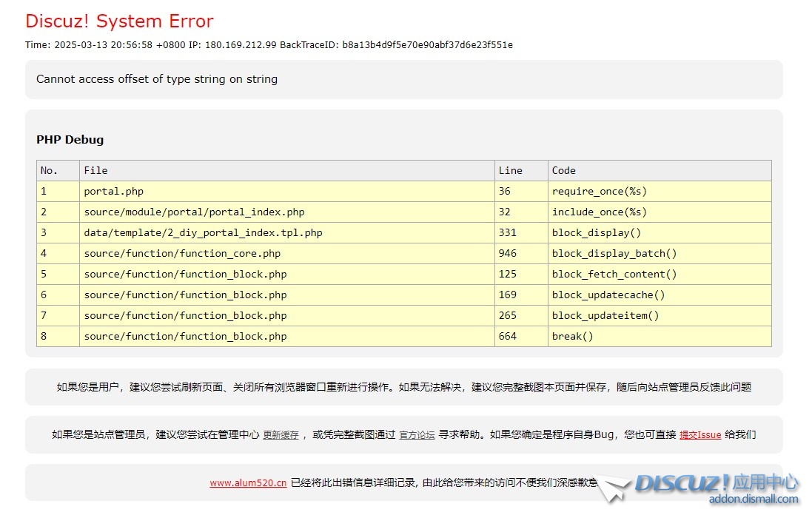The image size is (812, 518).
Task: Select the function_block.php file cell in row 5
Action: click(x=287, y=275)
